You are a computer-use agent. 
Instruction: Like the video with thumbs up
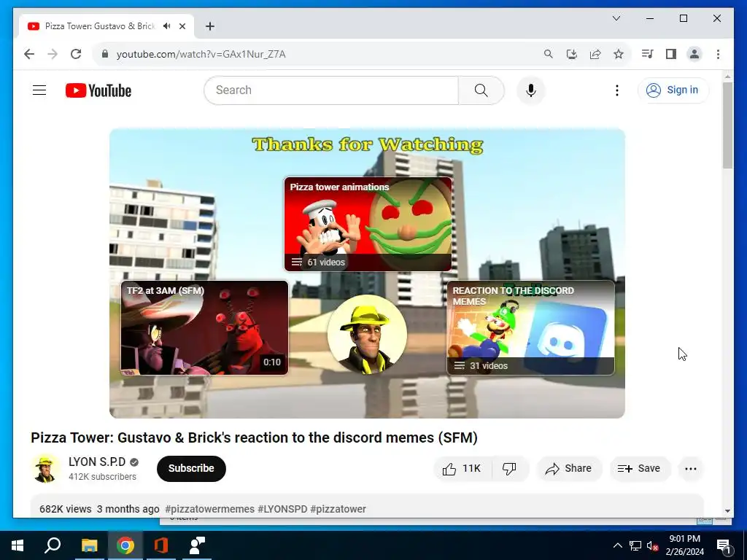(462, 469)
